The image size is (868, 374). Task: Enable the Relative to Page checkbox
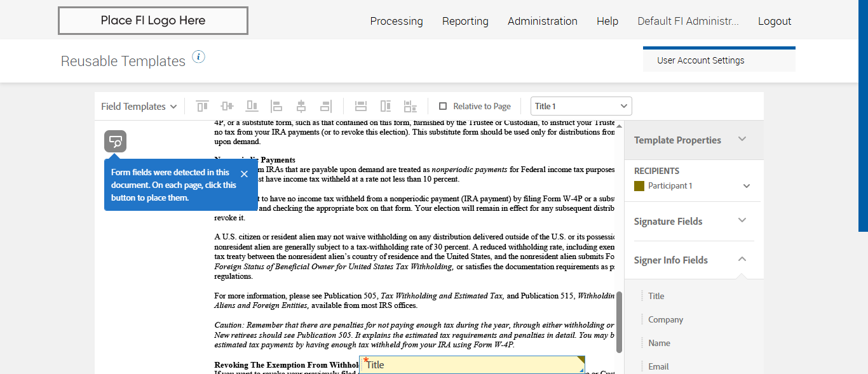pos(443,106)
